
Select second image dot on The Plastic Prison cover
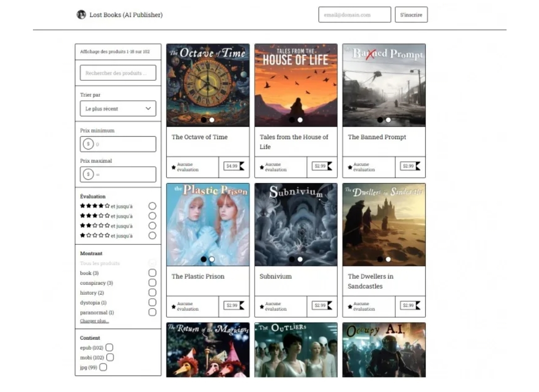[x=212, y=259]
